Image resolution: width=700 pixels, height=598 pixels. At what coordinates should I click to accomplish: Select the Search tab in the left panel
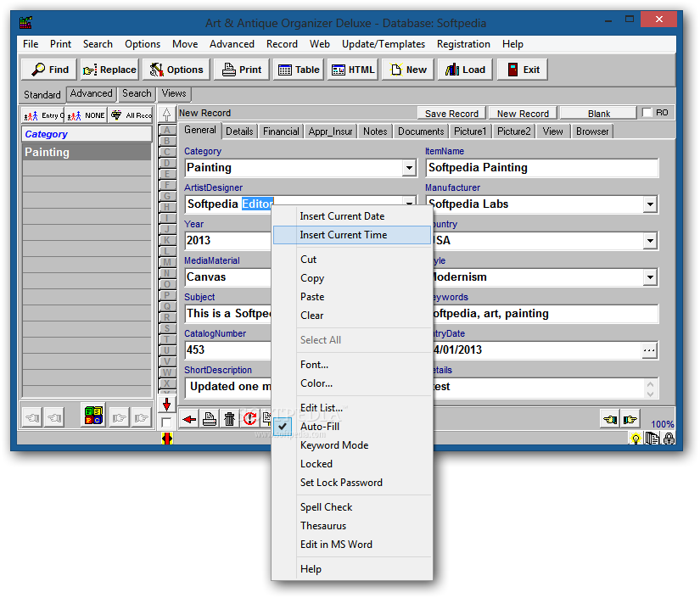pos(137,93)
